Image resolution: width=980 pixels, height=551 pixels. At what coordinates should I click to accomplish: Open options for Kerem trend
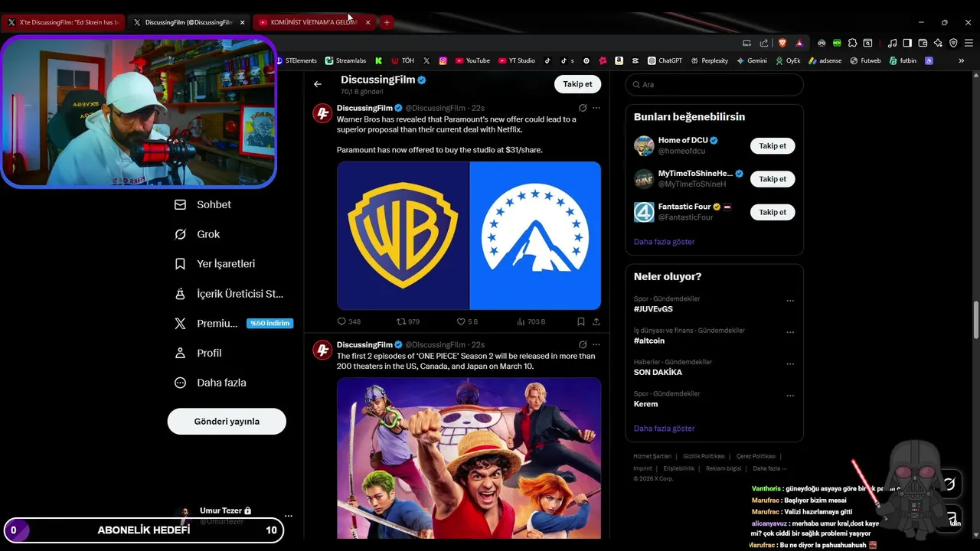click(x=790, y=396)
